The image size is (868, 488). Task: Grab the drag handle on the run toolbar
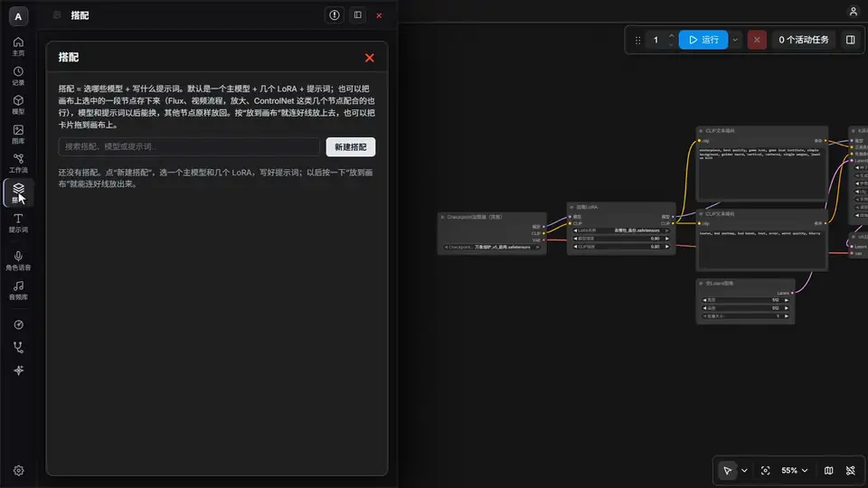pos(637,40)
